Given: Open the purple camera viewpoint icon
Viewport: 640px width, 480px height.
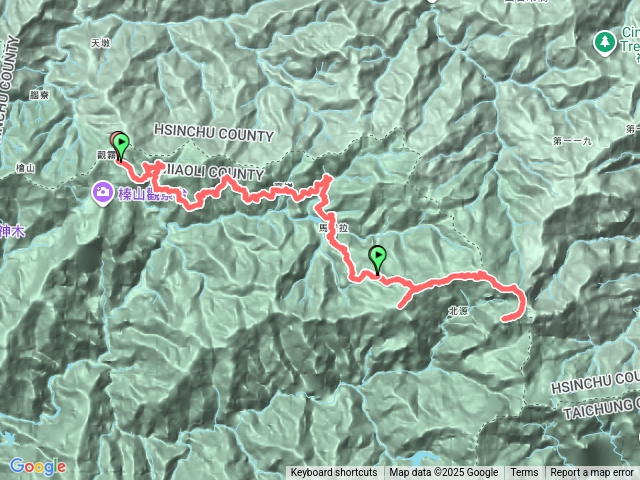Looking at the screenshot, I should point(103,193).
